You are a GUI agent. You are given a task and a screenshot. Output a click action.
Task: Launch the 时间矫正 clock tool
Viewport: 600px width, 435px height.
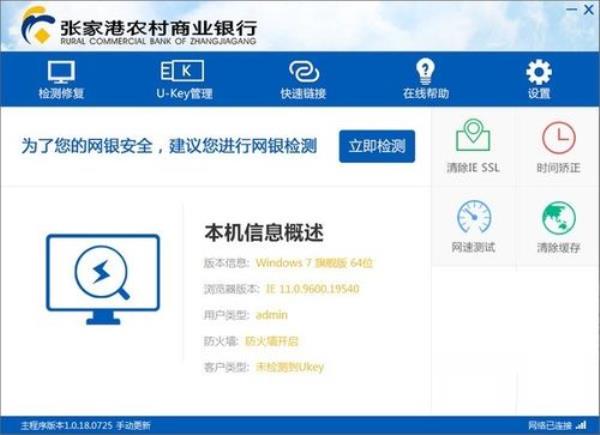(x=558, y=145)
